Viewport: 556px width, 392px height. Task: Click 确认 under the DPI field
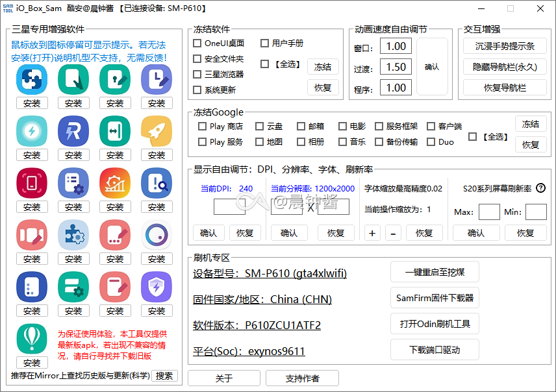click(208, 233)
